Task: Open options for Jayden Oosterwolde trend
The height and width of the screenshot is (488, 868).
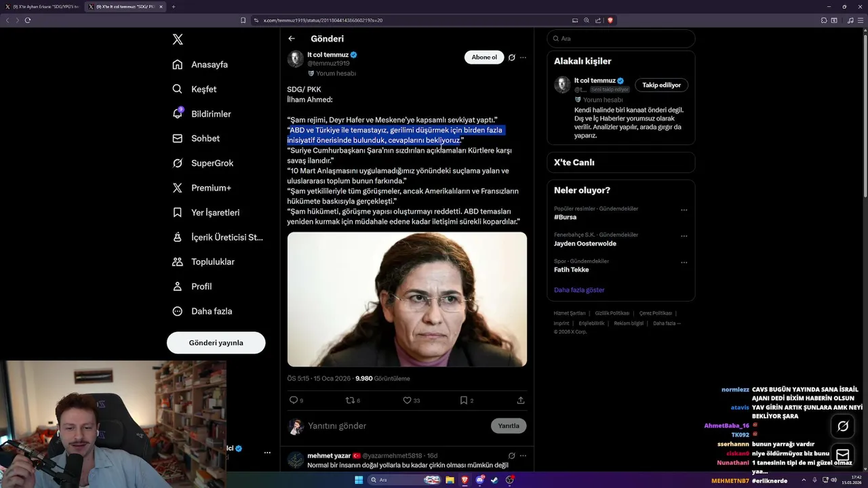Action: pyautogui.click(x=684, y=236)
